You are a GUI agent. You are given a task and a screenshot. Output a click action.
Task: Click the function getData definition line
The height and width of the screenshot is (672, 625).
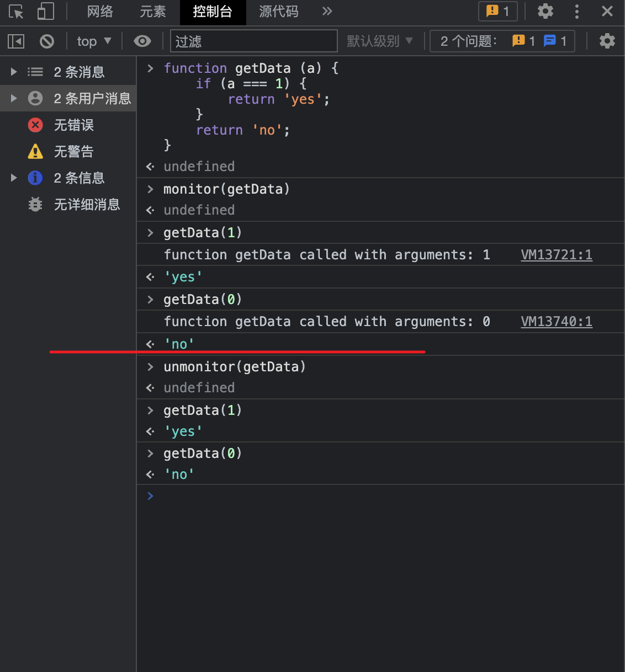point(251,68)
